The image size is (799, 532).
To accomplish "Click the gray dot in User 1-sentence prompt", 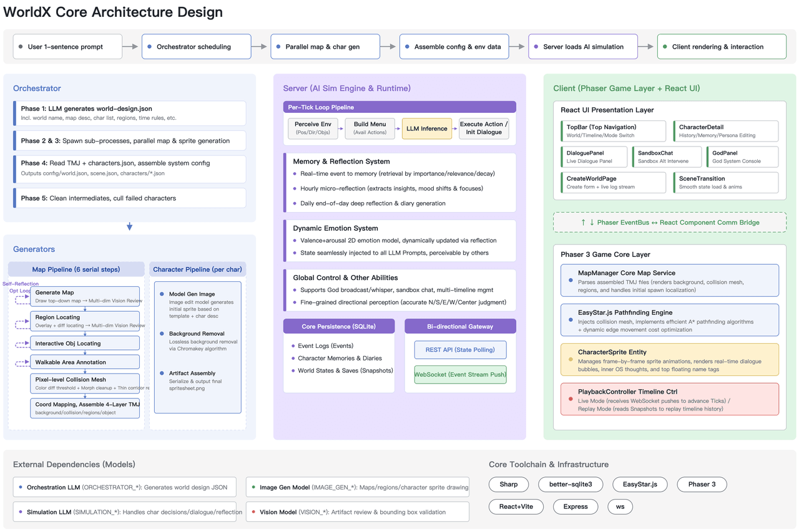I will pos(21,47).
